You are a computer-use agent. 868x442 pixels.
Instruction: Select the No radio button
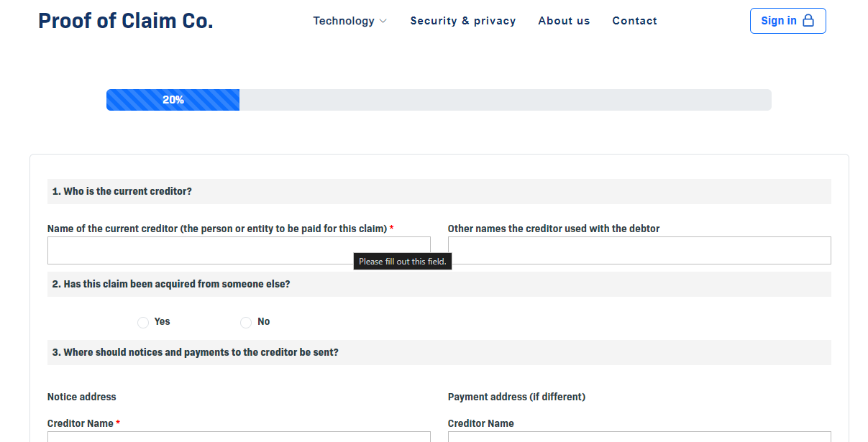[x=246, y=323]
